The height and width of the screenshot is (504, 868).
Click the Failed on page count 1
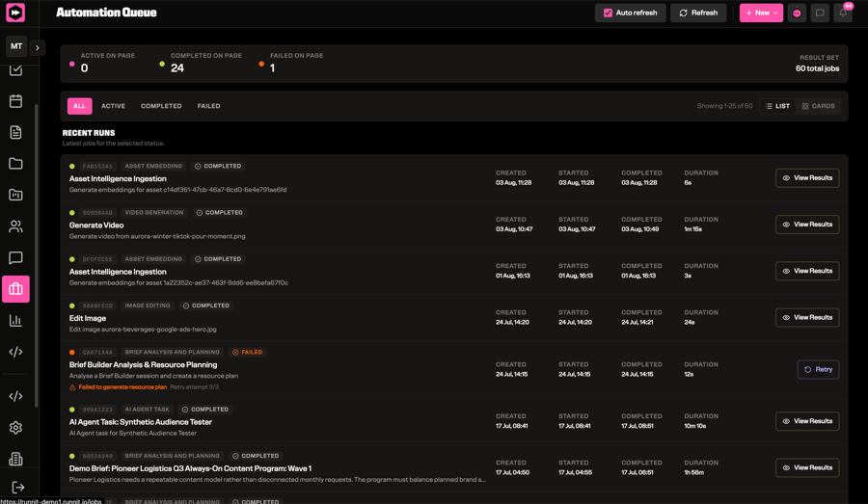pyautogui.click(x=272, y=68)
